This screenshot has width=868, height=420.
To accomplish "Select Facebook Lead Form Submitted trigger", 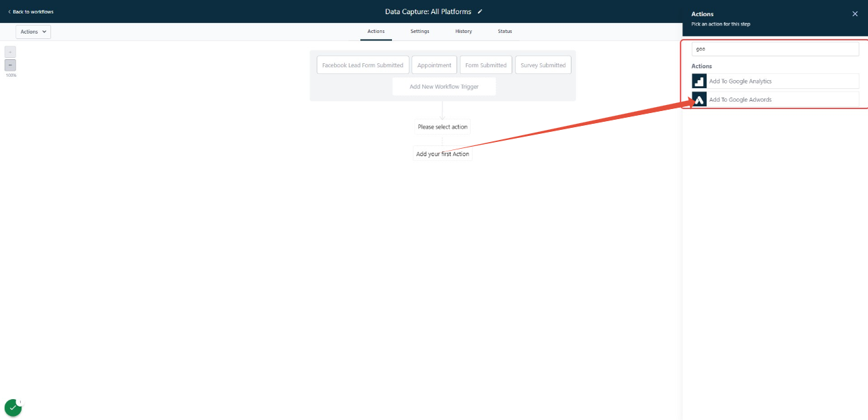I will click(x=362, y=65).
